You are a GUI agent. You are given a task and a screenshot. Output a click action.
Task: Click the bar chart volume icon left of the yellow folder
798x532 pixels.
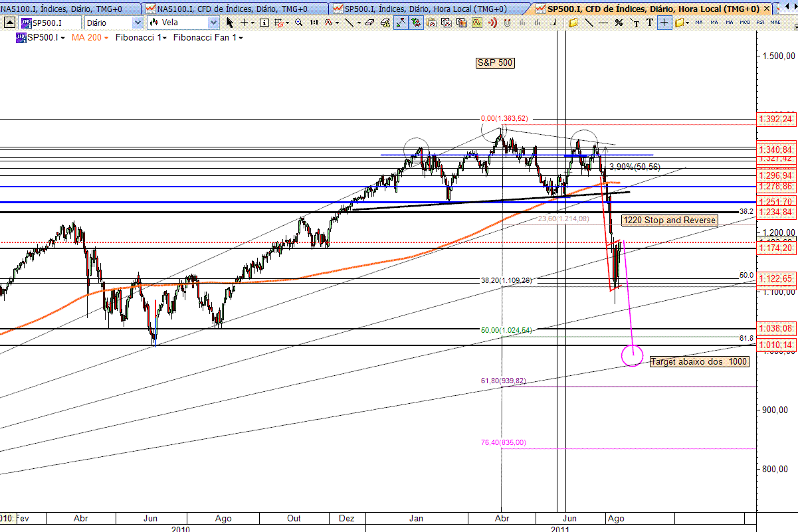tap(553, 22)
